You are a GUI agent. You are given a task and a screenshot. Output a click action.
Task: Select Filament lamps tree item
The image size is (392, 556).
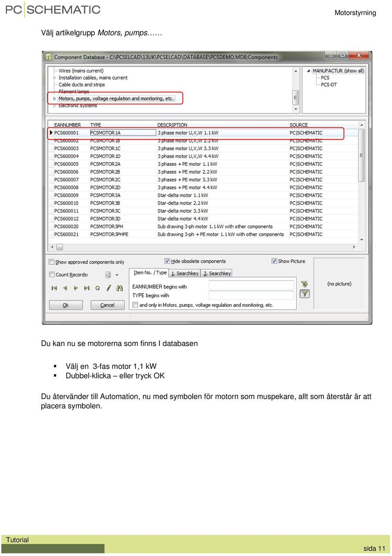pyautogui.click(x=74, y=92)
